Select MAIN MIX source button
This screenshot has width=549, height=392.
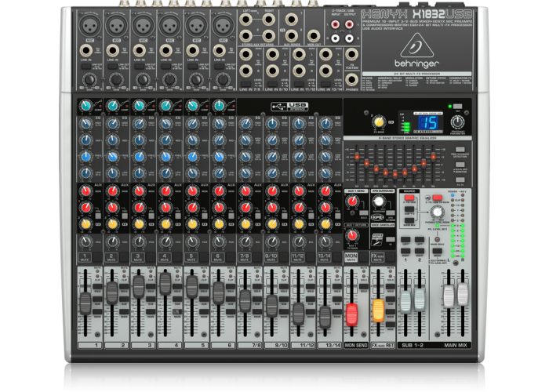[x=409, y=220]
